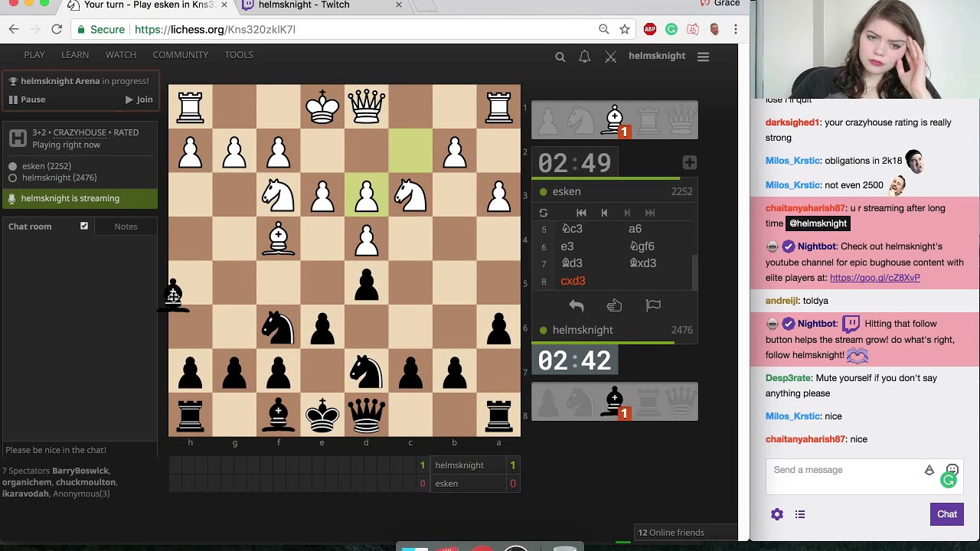Open the browser zoom magnifier in address bar

coord(604,29)
